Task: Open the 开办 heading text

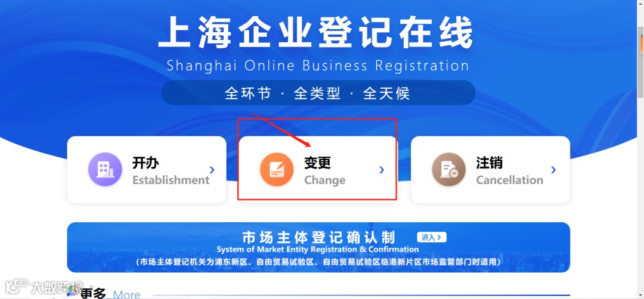Action: click(x=145, y=163)
